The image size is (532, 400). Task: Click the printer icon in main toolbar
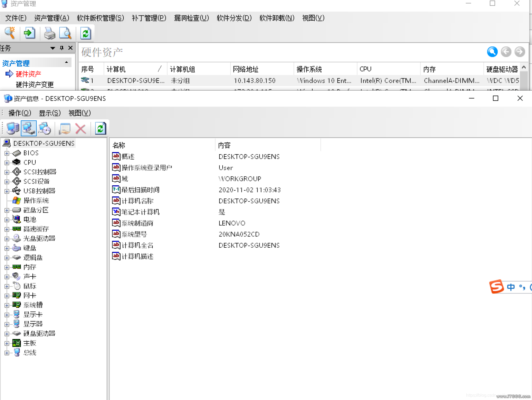(x=49, y=33)
